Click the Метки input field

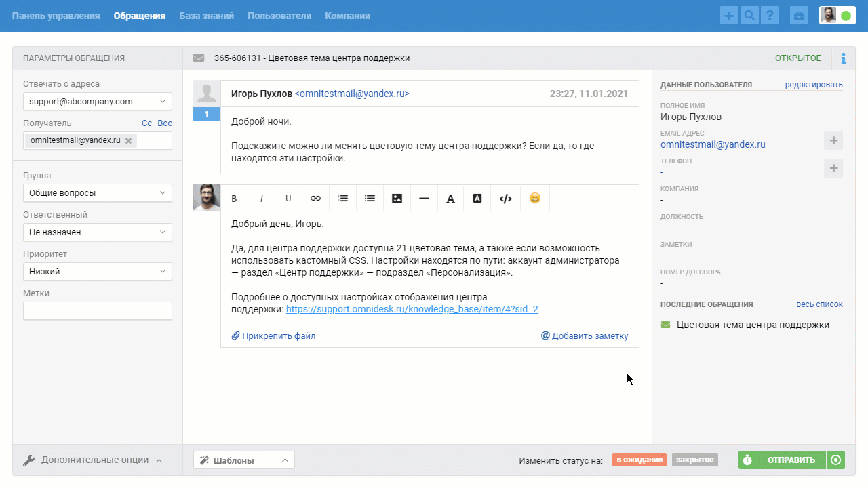[x=97, y=311]
